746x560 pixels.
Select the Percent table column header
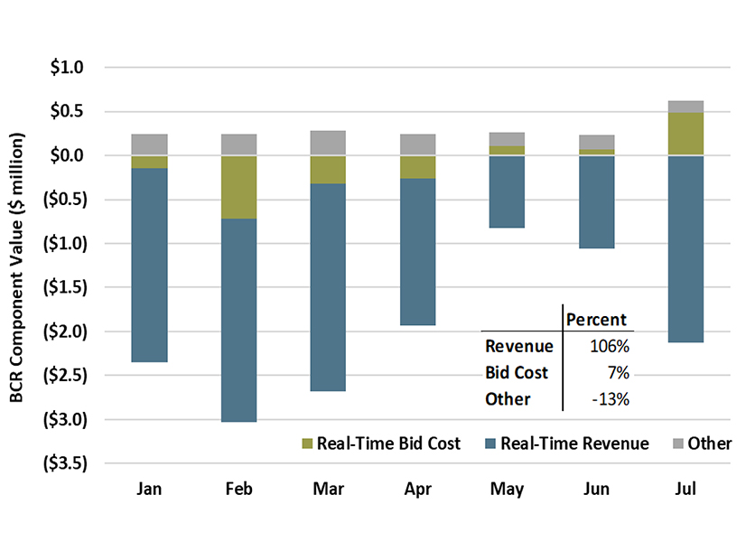coord(595,320)
